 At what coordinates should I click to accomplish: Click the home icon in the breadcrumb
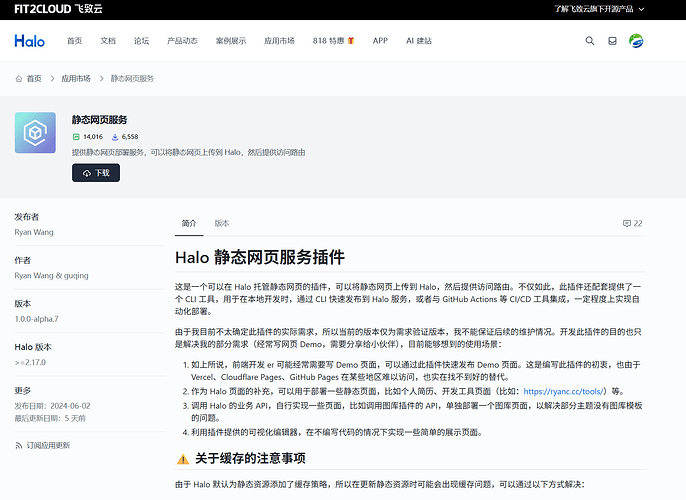click(x=18, y=79)
